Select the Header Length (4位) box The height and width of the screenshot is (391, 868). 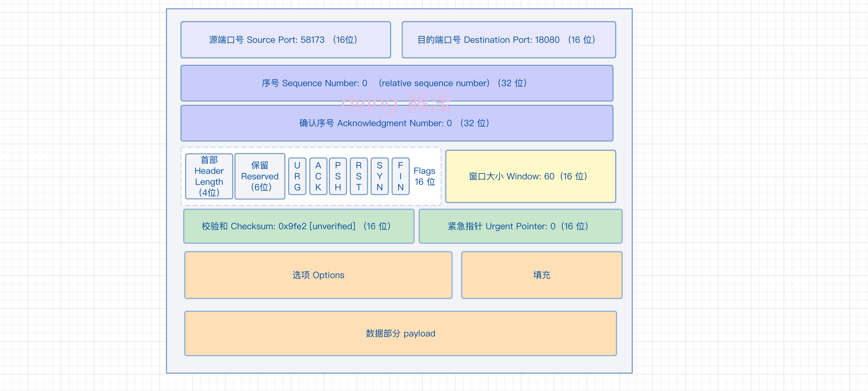209,176
